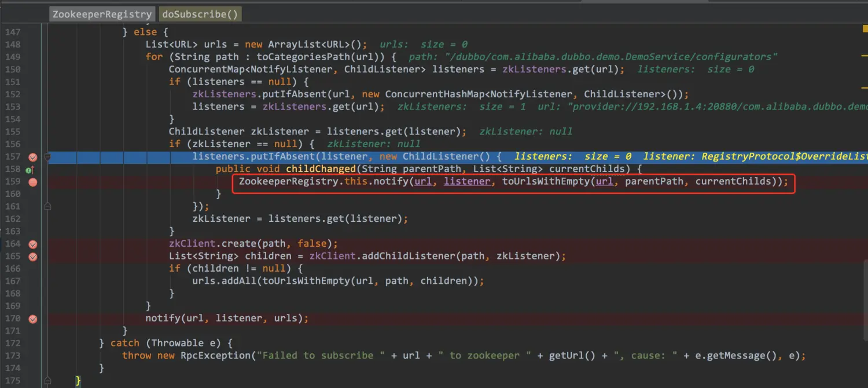Click the currentChilds argument on line 159

tap(734, 181)
